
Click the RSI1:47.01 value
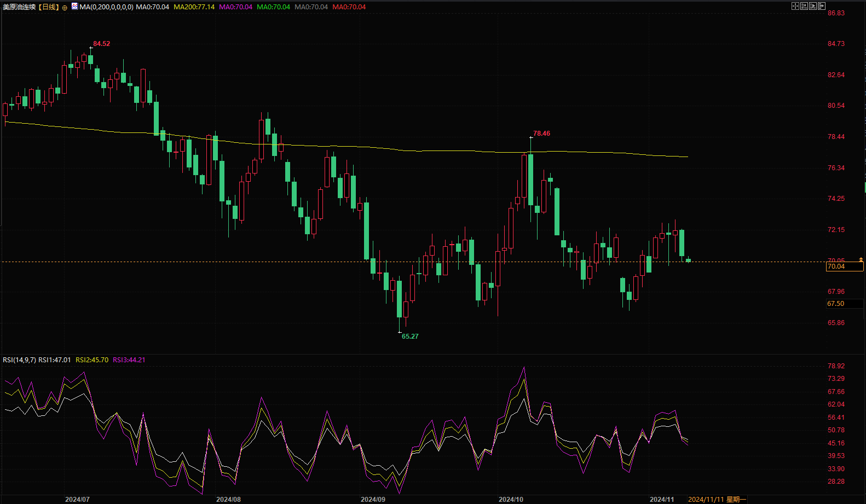(55, 360)
